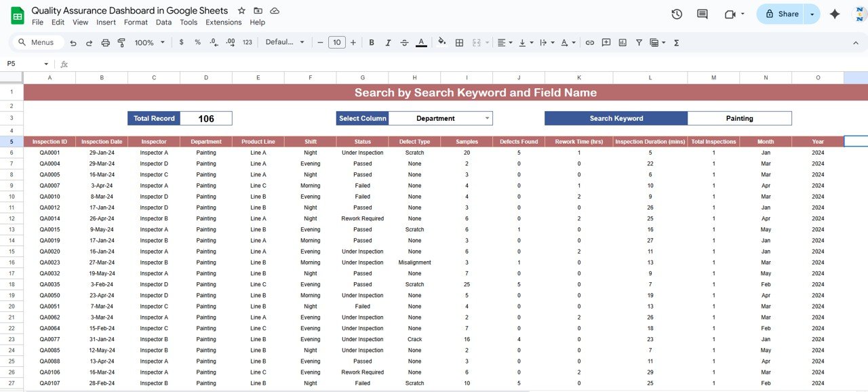Toggle bold formatting
The width and height of the screenshot is (868, 392).
(372, 43)
